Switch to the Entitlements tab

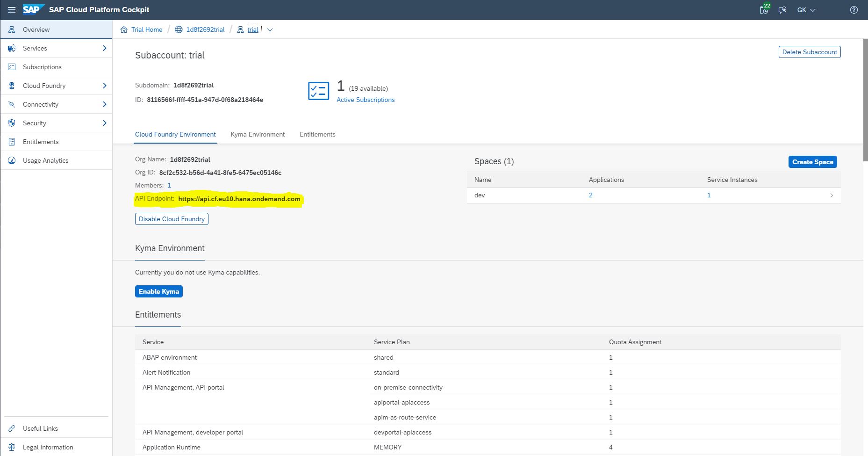[317, 134]
